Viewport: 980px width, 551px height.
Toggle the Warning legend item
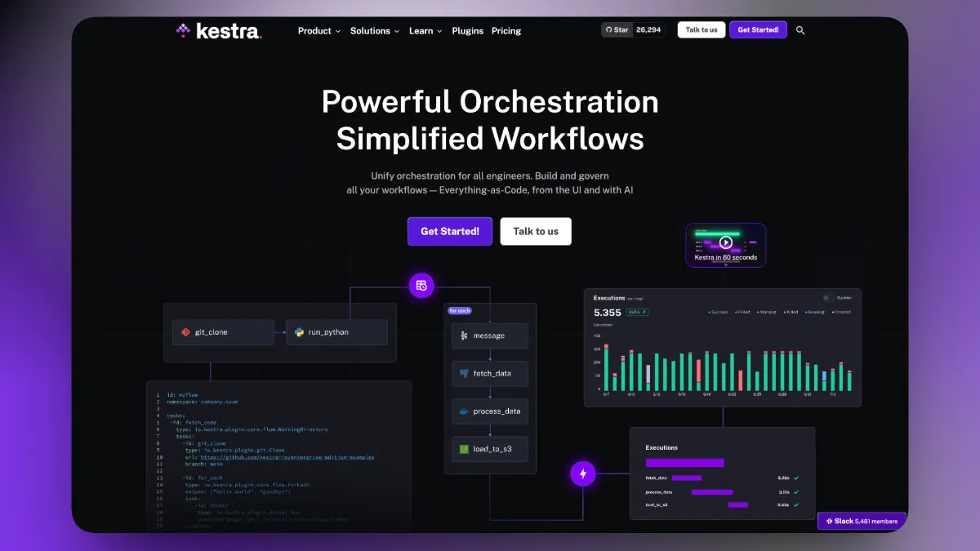(x=767, y=312)
